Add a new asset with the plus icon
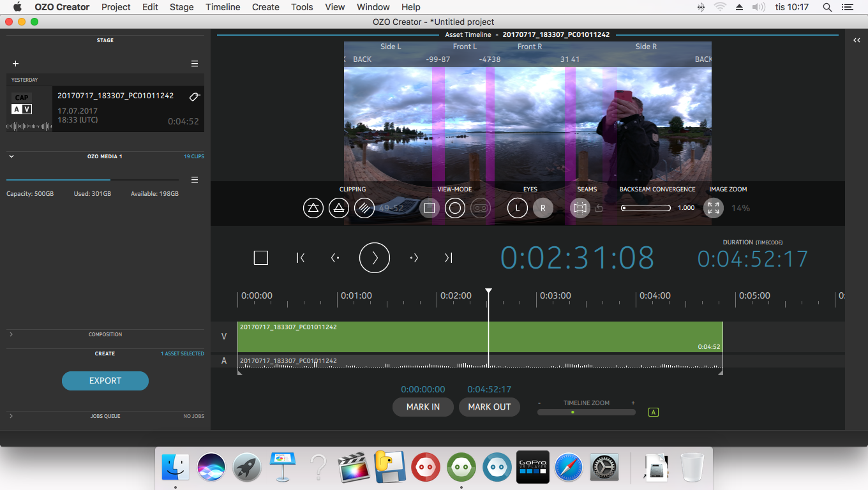 (x=16, y=64)
